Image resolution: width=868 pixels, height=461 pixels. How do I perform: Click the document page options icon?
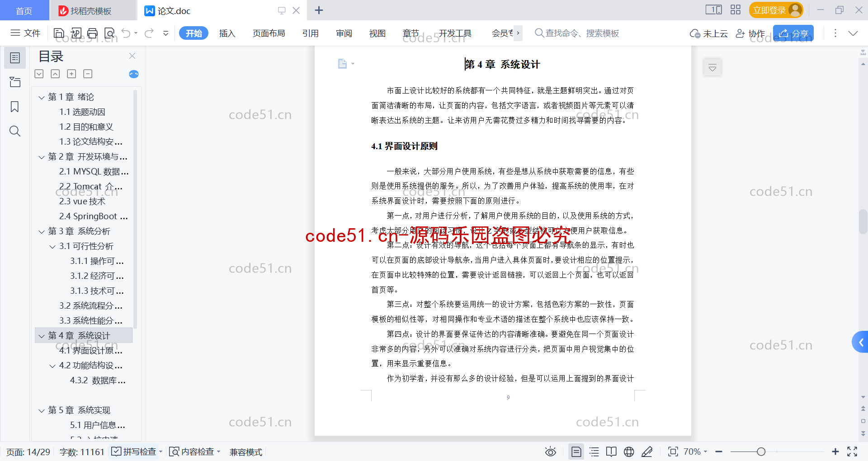pos(346,64)
